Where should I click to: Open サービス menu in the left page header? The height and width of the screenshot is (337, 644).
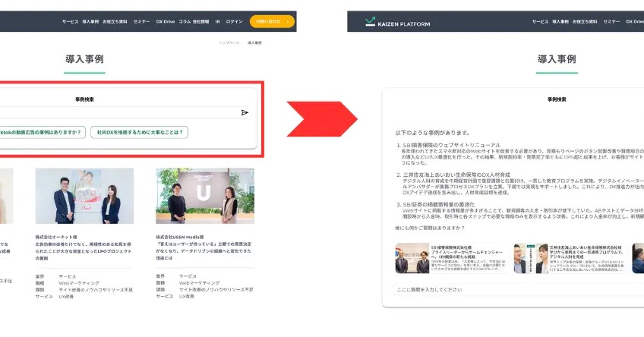point(70,22)
